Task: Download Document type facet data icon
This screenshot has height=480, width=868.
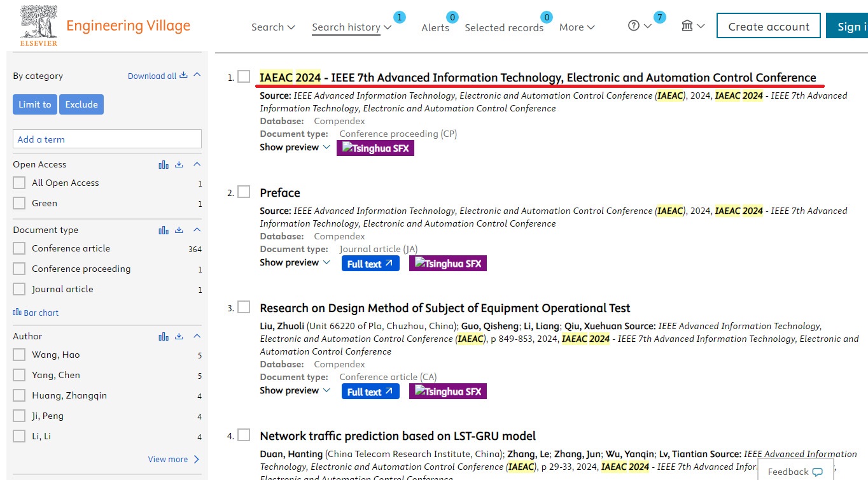Action: [x=179, y=230]
